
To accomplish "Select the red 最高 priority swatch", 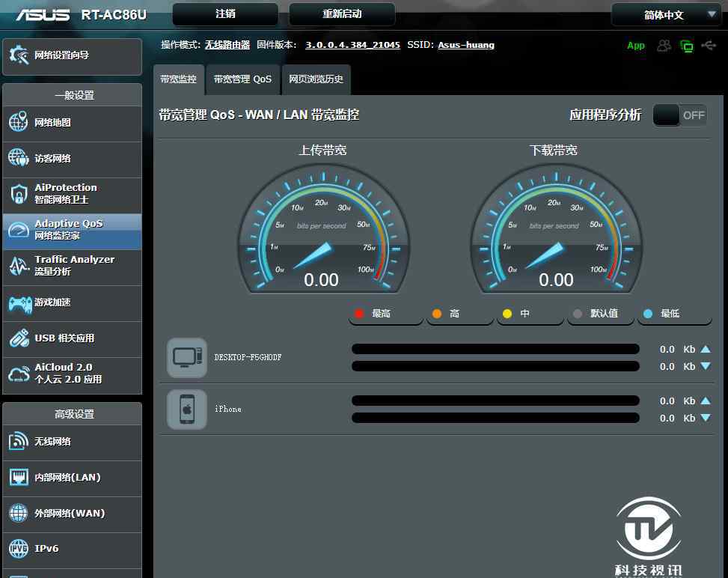I will tap(359, 314).
